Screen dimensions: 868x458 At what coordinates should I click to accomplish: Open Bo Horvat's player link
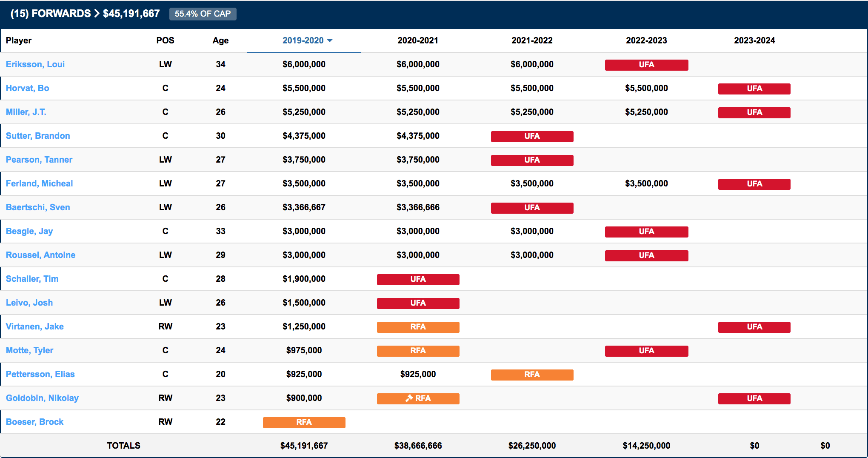tap(28, 88)
